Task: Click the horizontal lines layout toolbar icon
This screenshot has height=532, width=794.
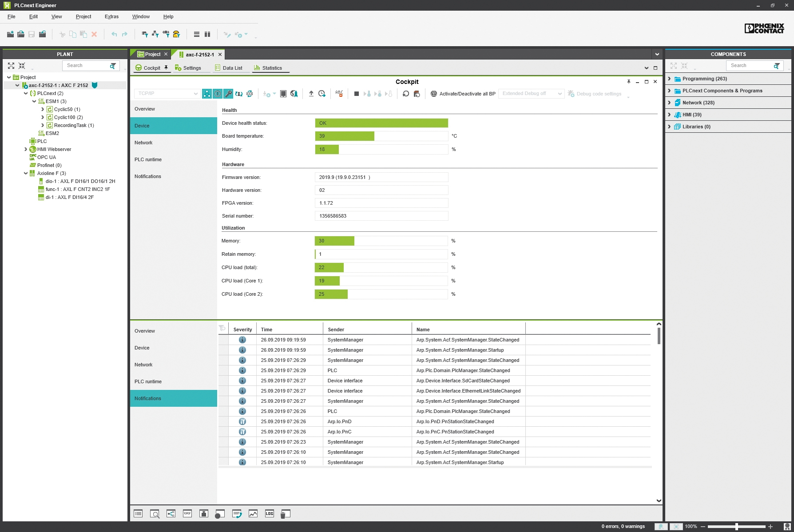Action: click(197, 34)
